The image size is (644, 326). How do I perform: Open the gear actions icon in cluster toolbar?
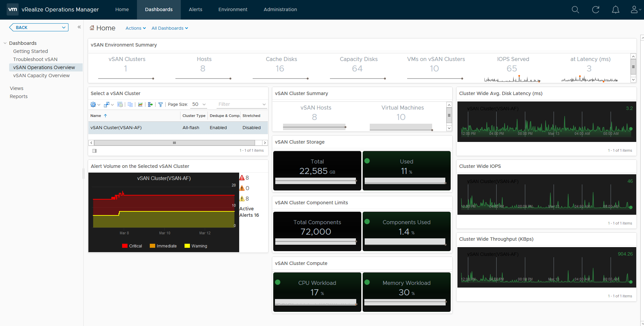(x=93, y=105)
